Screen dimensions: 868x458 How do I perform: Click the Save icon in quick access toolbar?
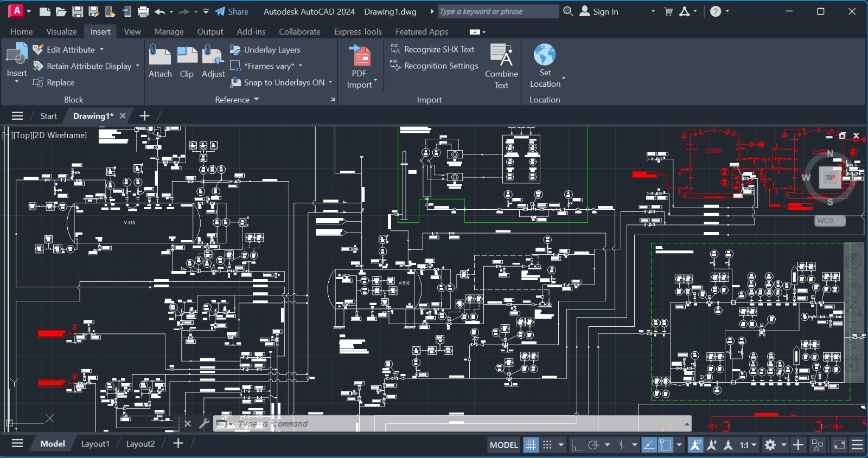78,11
